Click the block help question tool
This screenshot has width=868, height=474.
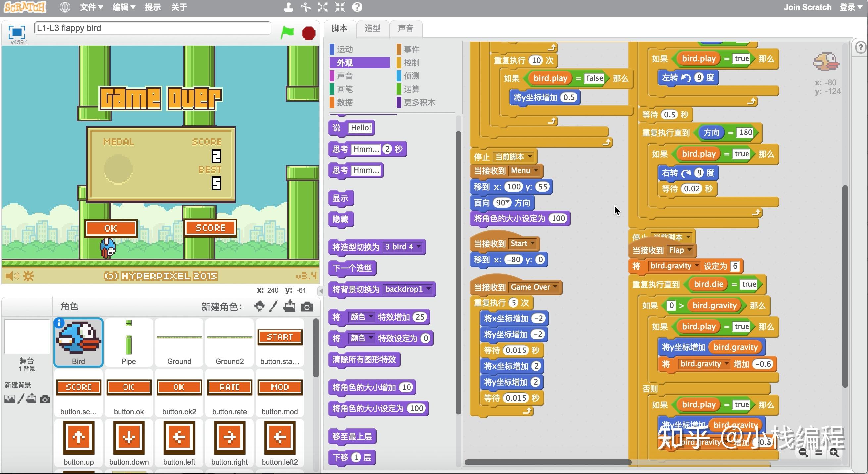[357, 7]
